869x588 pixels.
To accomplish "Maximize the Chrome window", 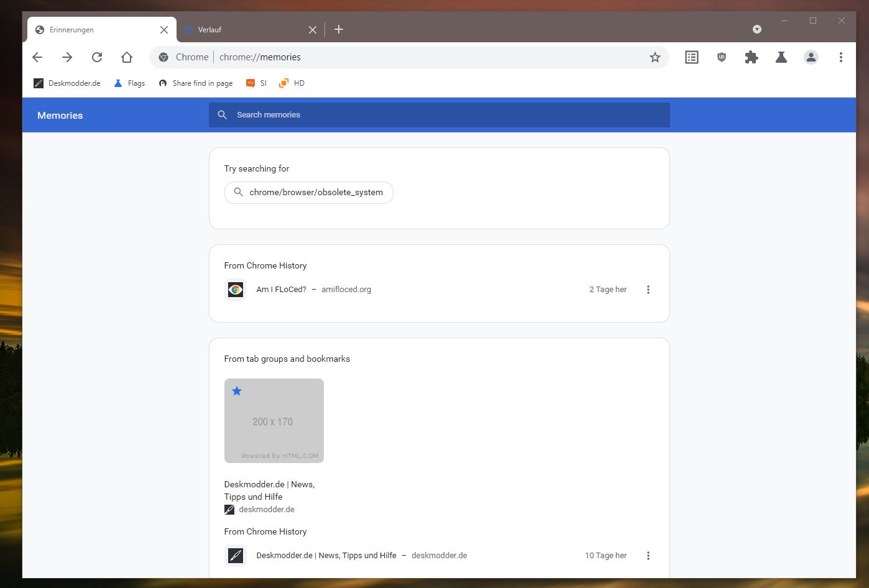I will [813, 21].
